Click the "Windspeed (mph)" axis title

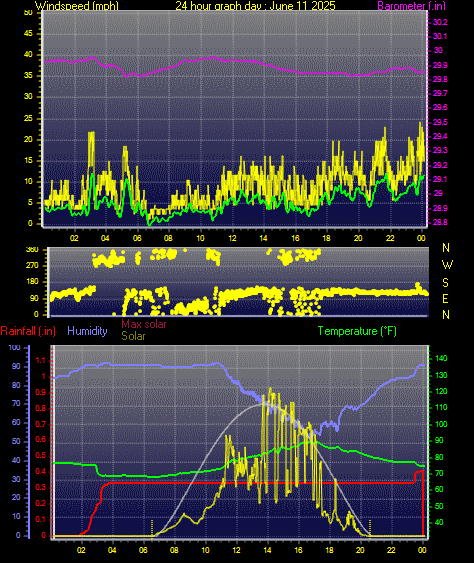[76, 6]
